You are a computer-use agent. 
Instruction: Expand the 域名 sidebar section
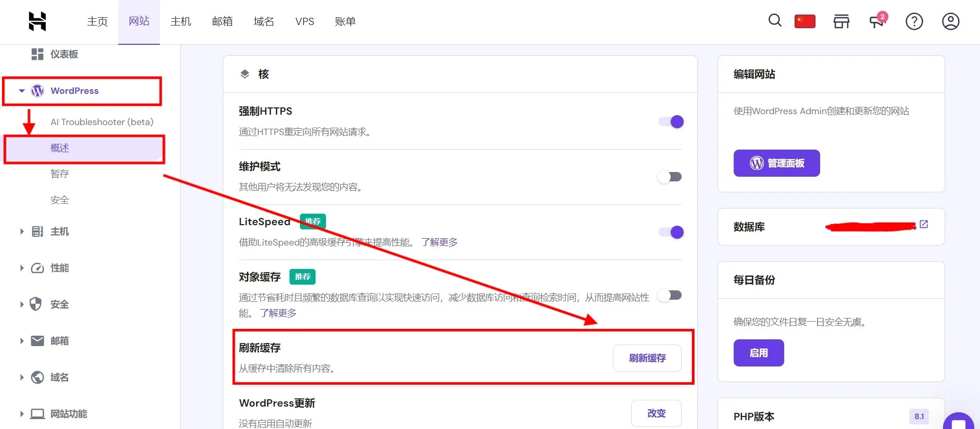[21, 377]
